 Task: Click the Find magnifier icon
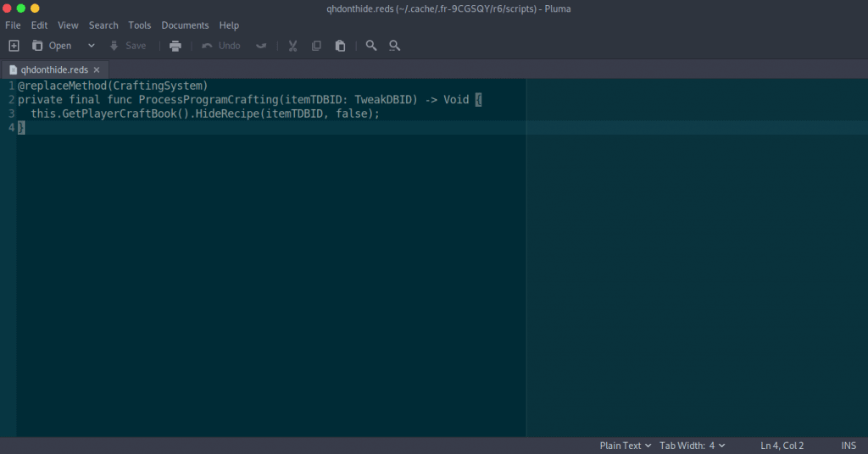(371, 46)
